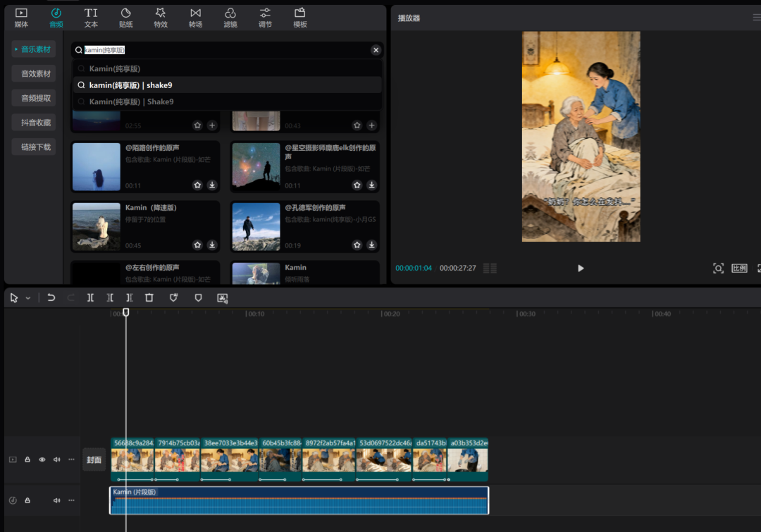
Task: Lock the audio track
Action: pyautogui.click(x=27, y=500)
